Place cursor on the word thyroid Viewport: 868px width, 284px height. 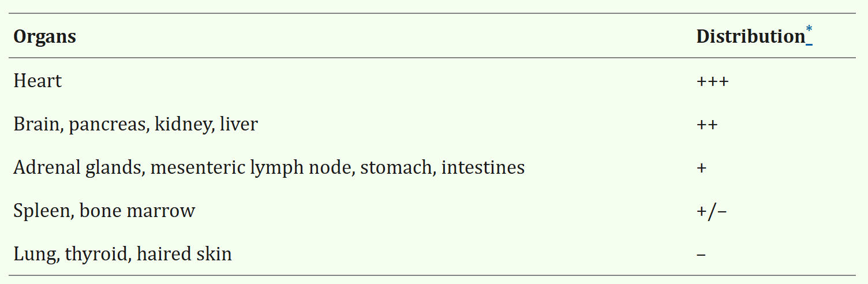click(x=96, y=255)
